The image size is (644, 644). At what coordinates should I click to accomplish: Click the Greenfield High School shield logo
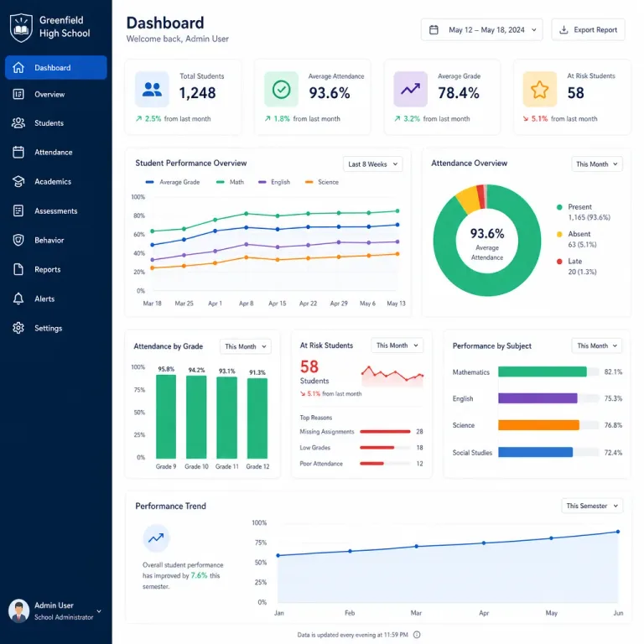(x=21, y=28)
